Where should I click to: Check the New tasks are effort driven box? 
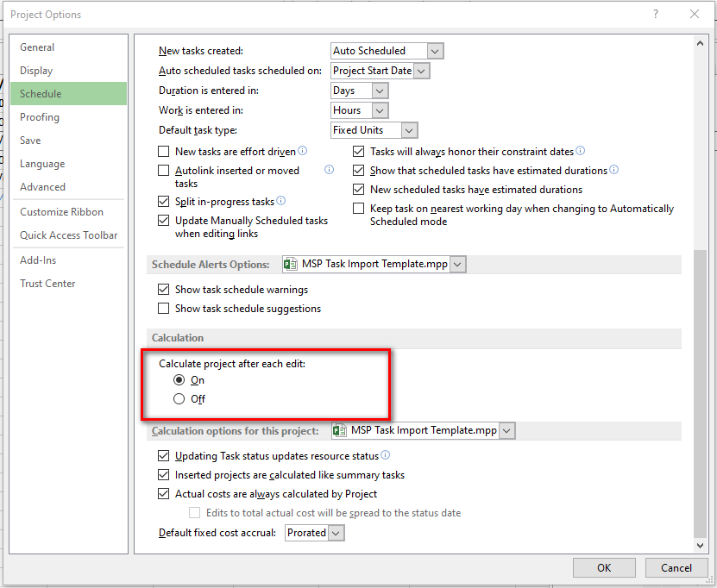(x=164, y=152)
